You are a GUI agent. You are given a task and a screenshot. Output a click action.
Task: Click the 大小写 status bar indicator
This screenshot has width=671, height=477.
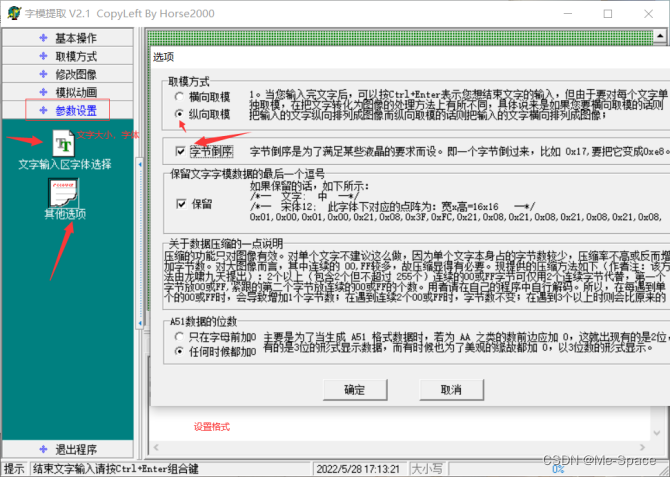(427, 469)
